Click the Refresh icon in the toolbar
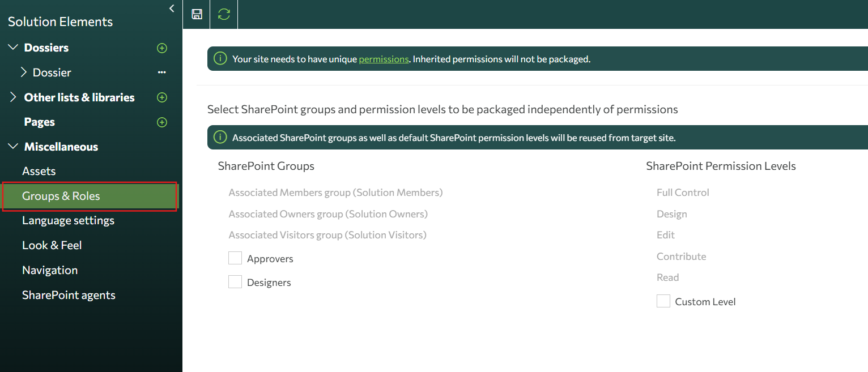The height and width of the screenshot is (372, 868). coord(223,14)
